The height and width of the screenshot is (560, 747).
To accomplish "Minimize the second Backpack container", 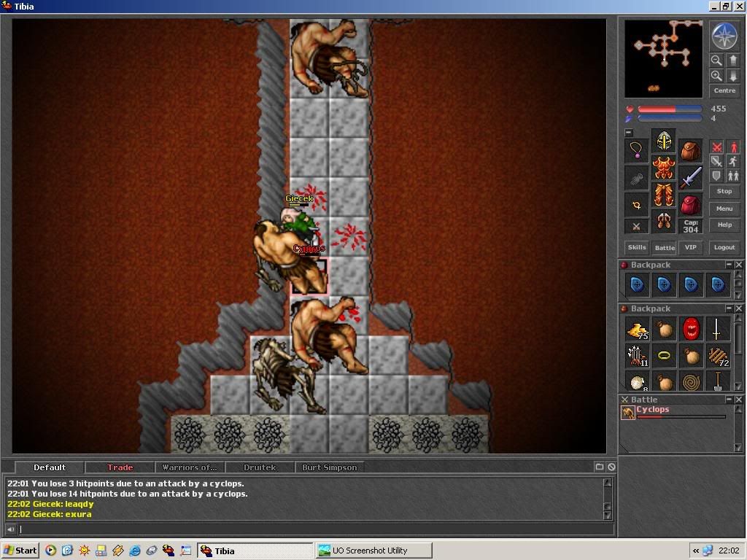I will tap(729, 308).
